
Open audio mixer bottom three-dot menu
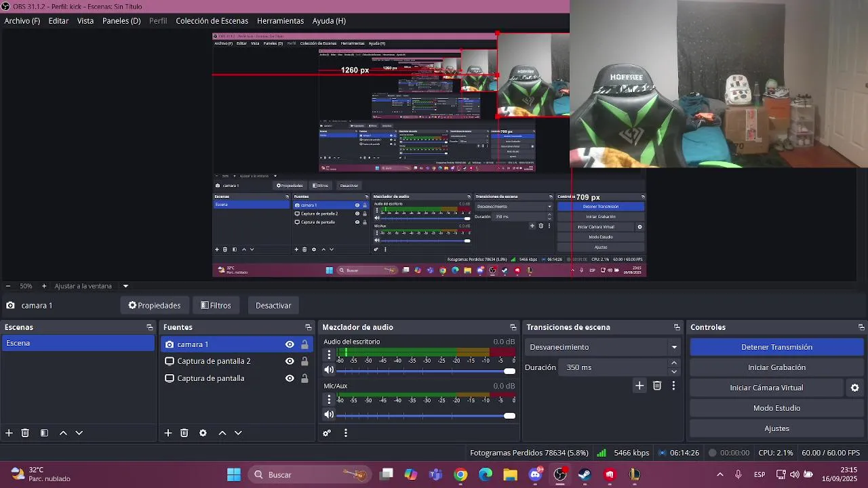point(346,433)
